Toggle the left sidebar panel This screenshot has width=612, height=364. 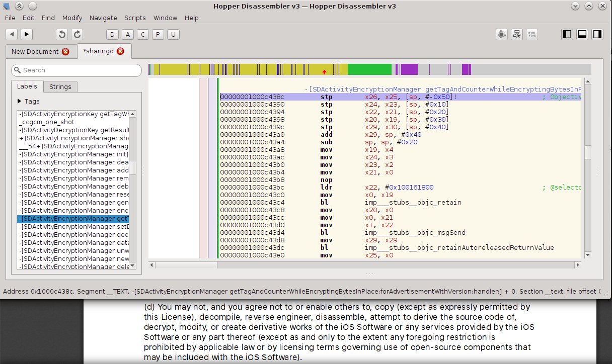[x=567, y=34]
